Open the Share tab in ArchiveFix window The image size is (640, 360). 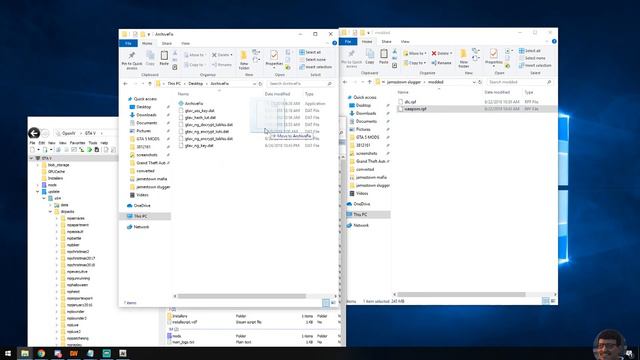167,43
